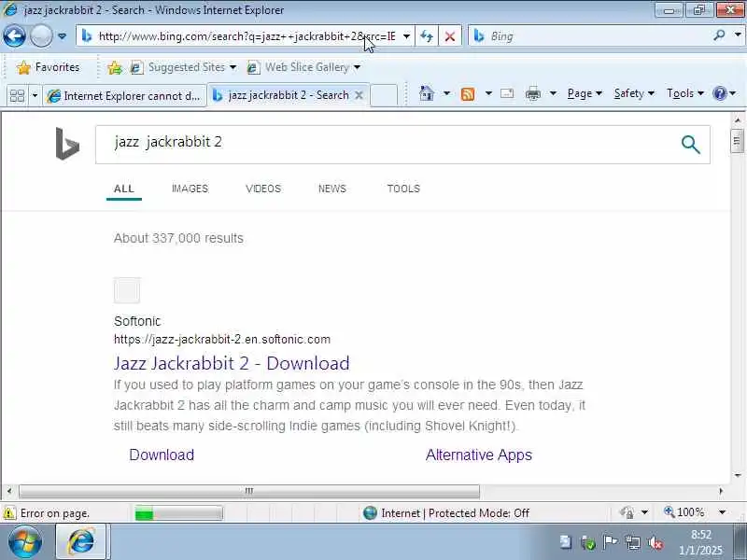Close the jazz jackrabbit 2 tab

point(359,95)
